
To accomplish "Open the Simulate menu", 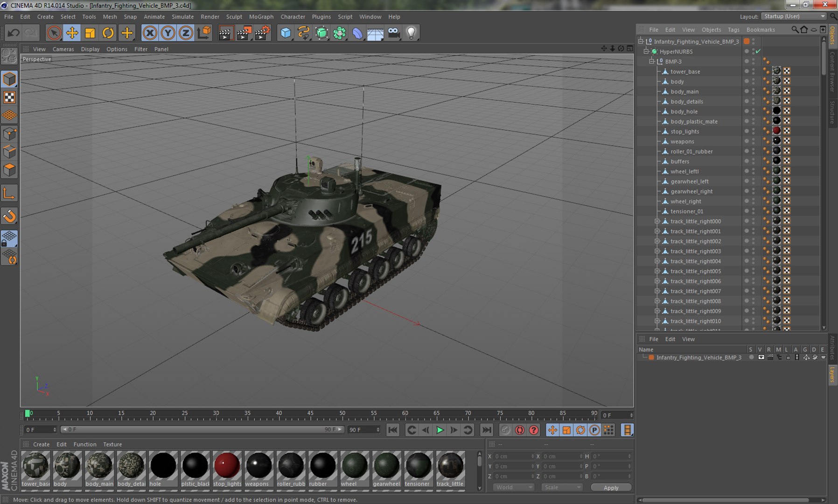I will click(182, 16).
